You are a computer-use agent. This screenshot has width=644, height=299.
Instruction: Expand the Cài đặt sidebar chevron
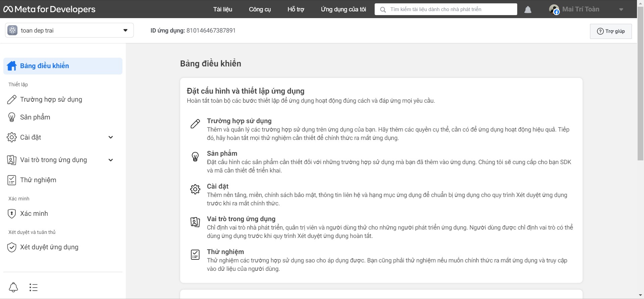tap(111, 137)
